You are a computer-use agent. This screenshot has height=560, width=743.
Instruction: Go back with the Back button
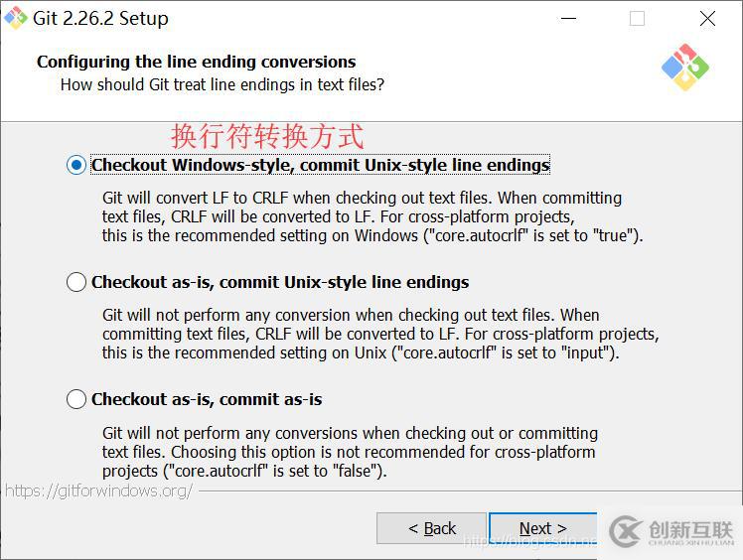pyautogui.click(x=431, y=528)
